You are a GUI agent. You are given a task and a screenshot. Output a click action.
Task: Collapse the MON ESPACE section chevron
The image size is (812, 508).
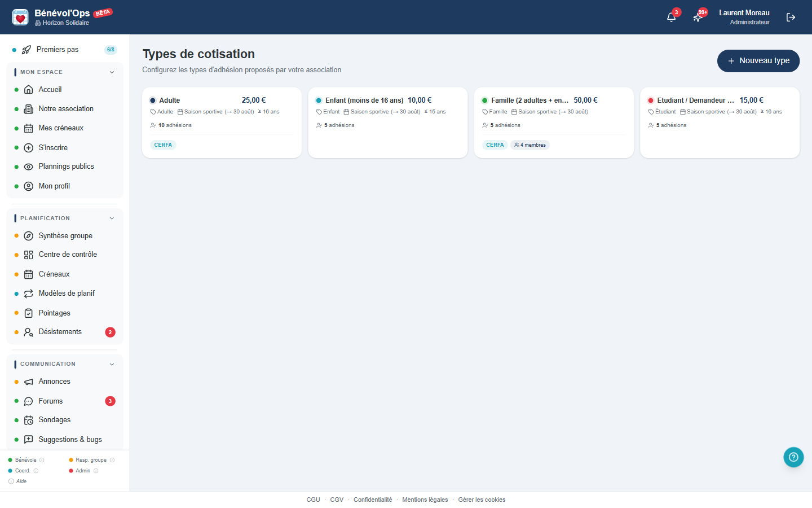click(112, 72)
